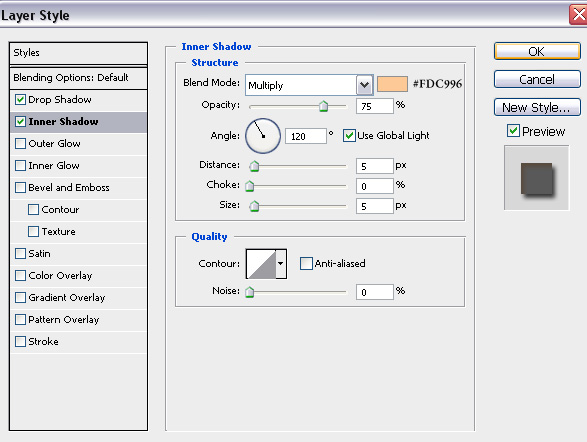
Task: Click the Multiply blend mode combo box
Action: (x=309, y=85)
